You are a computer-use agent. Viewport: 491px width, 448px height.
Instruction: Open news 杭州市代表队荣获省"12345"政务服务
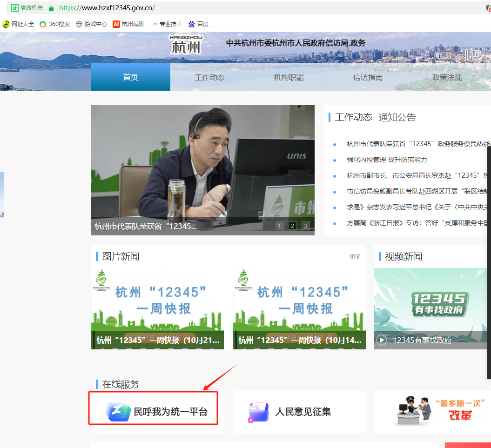pyautogui.click(x=419, y=144)
